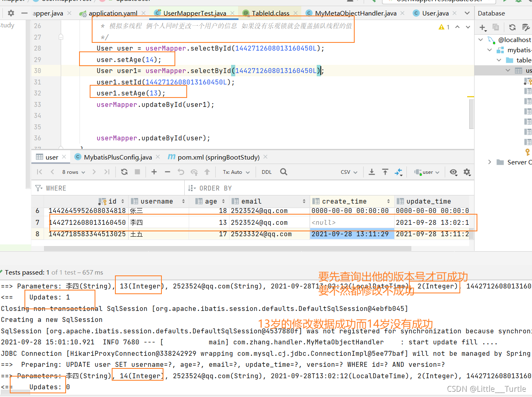Image resolution: width=532 pixels, height=397 pixels.
Task: Click the ORDER BY field
Action: click(x=329, y=188)
